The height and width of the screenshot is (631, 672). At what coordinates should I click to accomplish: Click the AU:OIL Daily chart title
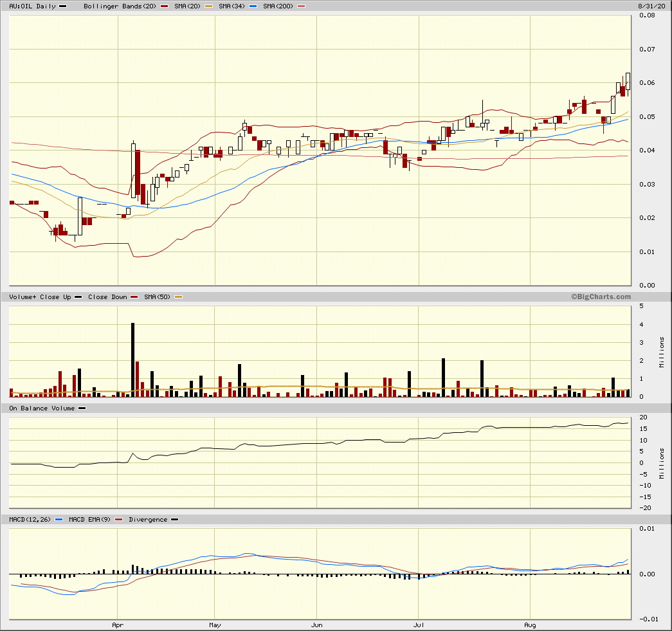[33, 6]
